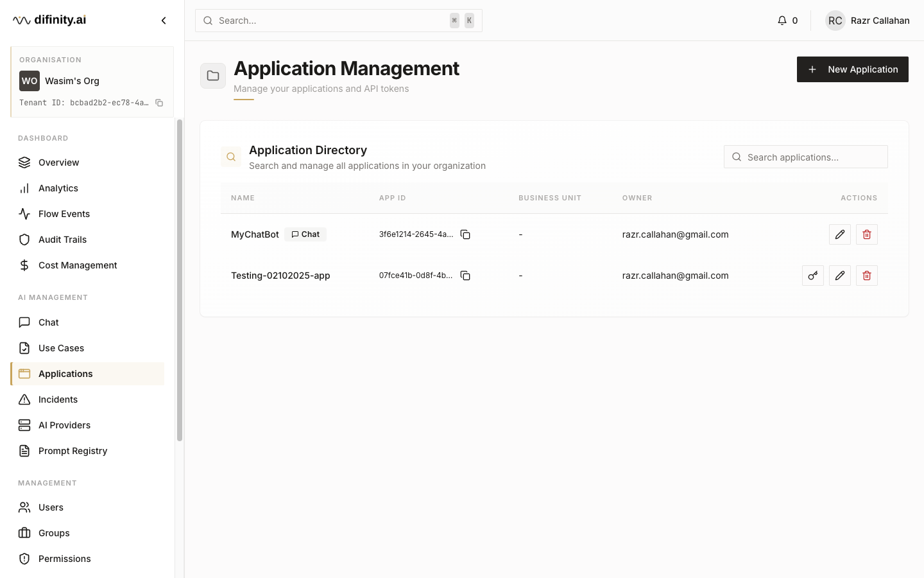This screenshot has height=578, width=924.
Task: Select Applications sidebar item
Action: pos(87,374)
